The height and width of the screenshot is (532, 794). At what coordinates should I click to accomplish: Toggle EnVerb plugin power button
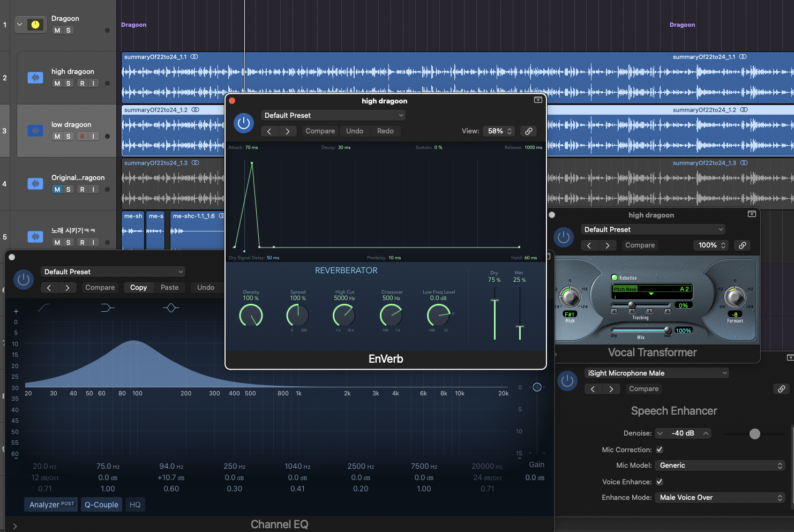click(x=244, y=123)
